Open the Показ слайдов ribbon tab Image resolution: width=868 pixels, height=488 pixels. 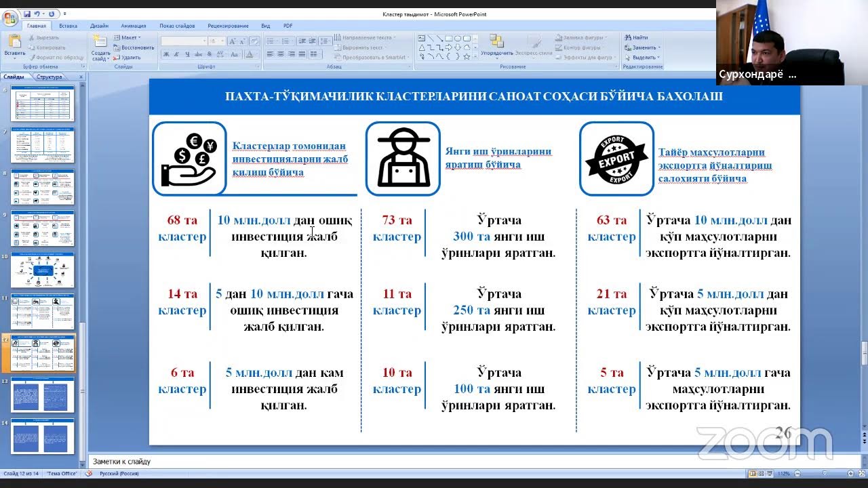click(177, 26)
